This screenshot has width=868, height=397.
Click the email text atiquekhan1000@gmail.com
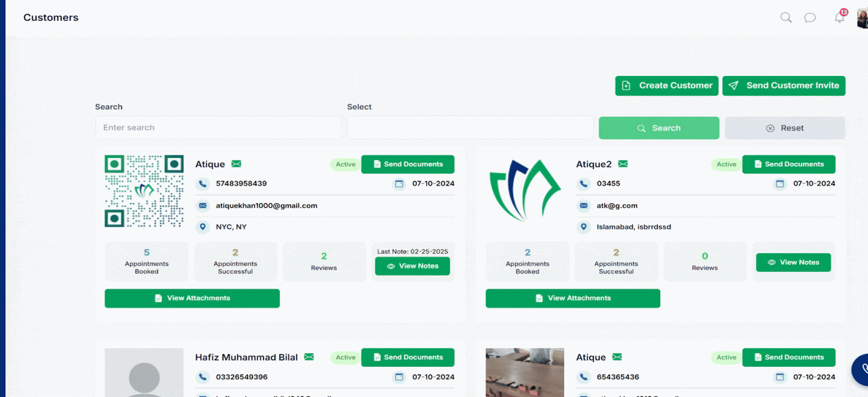[x=266, y=206]
